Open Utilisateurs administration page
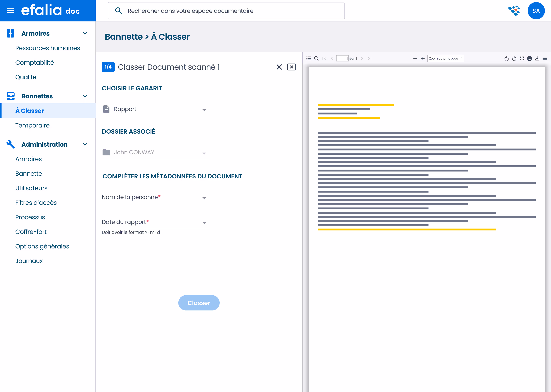The height and width of the screenshot is (392, 551). 31,188
